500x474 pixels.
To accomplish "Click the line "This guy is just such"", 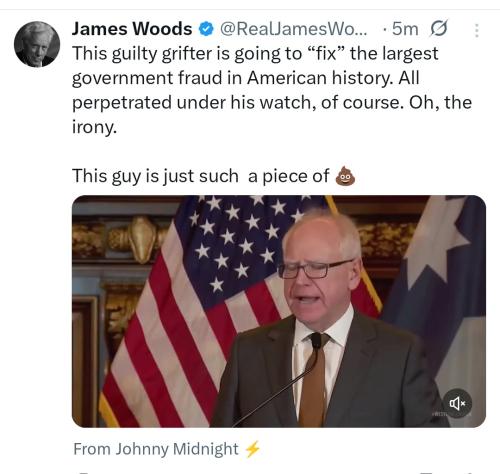I will point(155,176).
